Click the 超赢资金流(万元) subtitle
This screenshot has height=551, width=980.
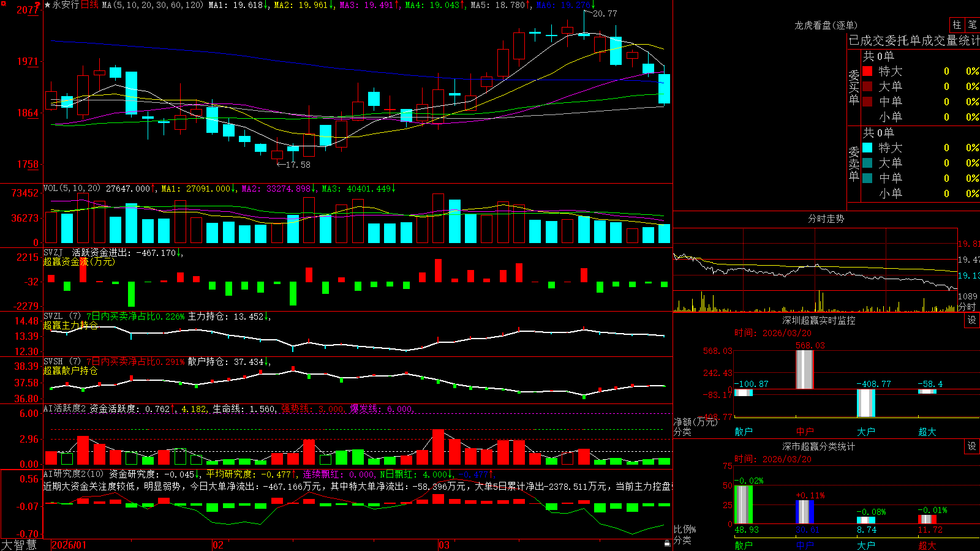click(x=79, y=261)
